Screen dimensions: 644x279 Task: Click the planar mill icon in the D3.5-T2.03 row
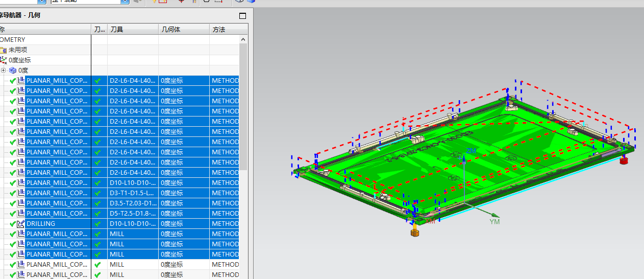(21, 203)
